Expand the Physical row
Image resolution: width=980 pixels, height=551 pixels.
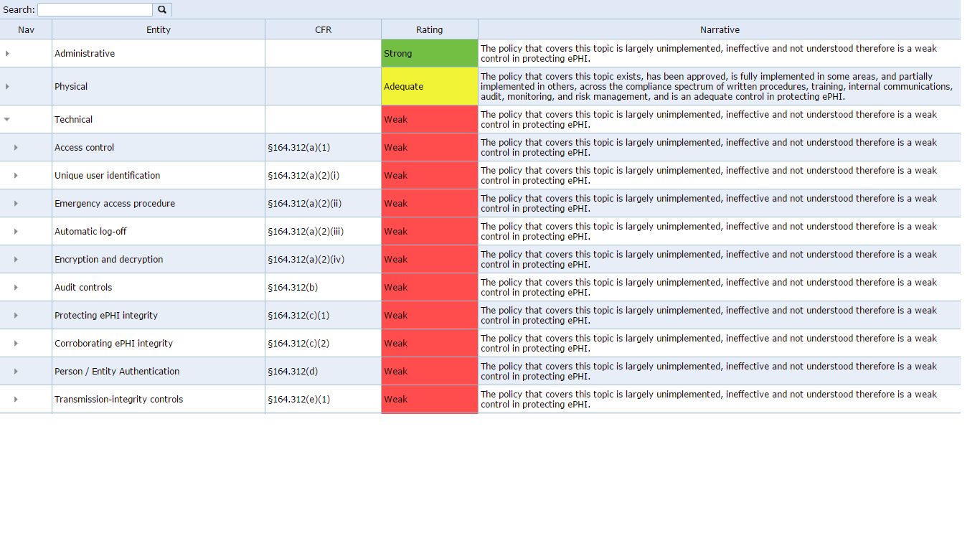[x=7, y=87]
